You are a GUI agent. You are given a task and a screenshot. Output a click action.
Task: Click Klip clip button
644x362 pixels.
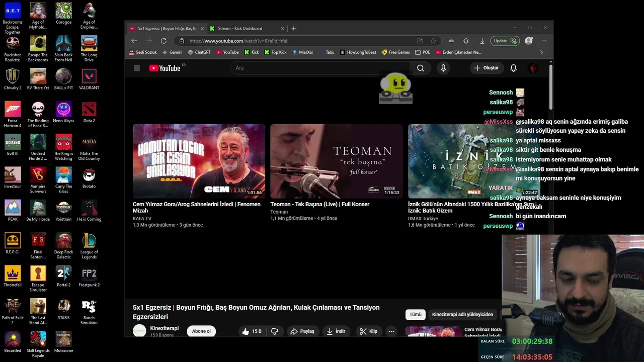tap(368, 331)
